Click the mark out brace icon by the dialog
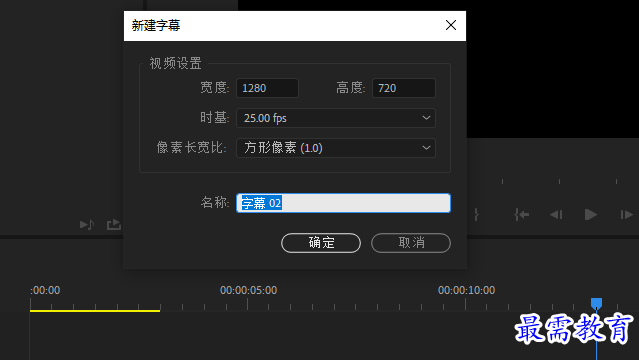This screenshot has height=360, width=639. 476,214
